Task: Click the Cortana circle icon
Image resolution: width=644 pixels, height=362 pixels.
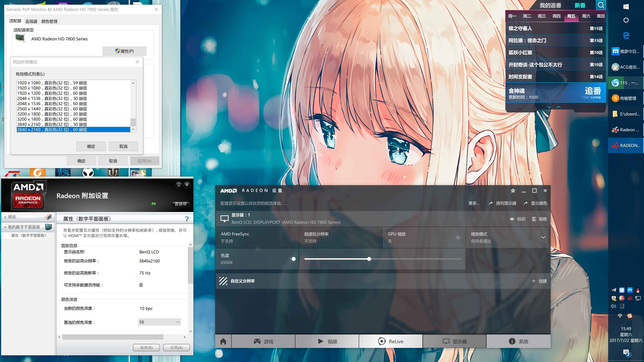Action: (626, 20)
